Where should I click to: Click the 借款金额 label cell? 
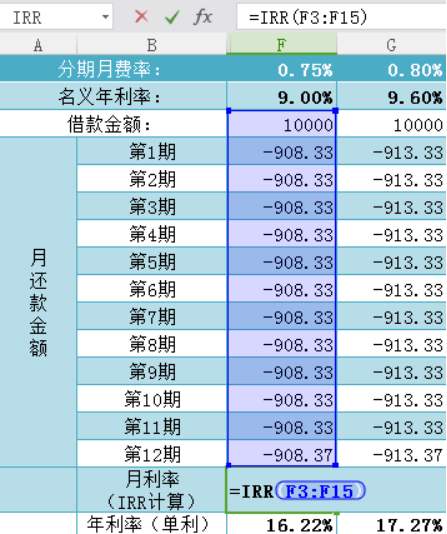point(113,124)
